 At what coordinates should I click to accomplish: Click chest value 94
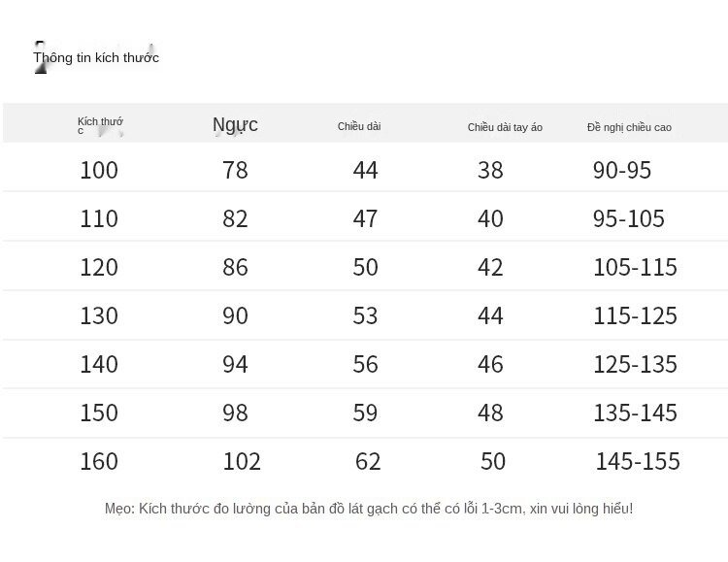236,365
